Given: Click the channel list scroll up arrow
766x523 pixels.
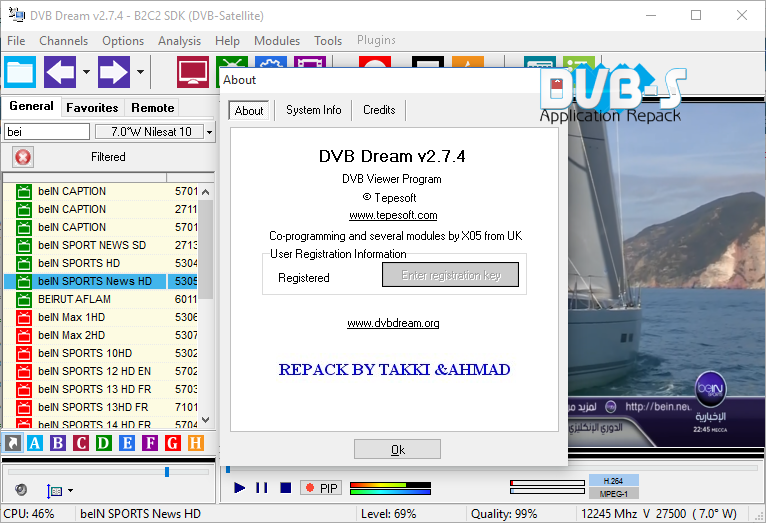Looking at the screenshot, I should (x=206, y=192).
